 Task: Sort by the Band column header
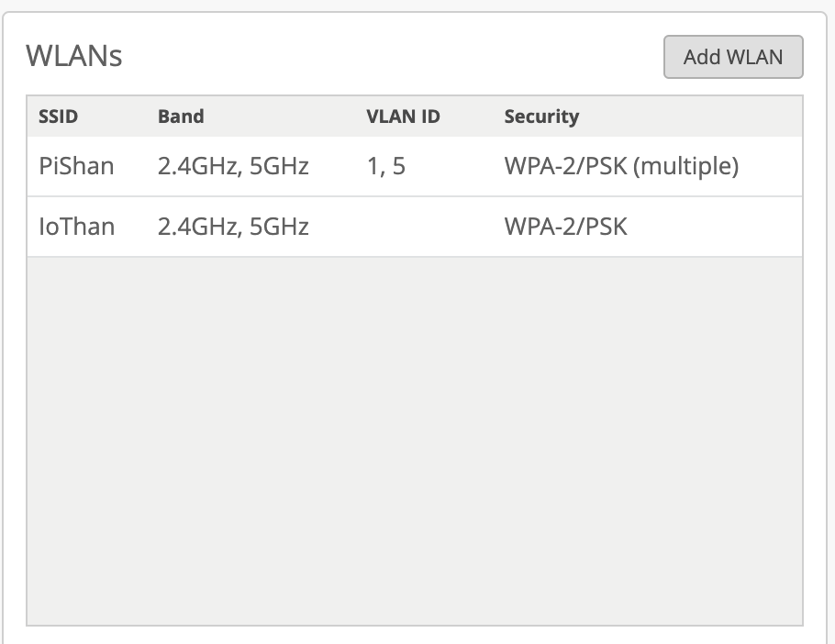coord(181,117)
